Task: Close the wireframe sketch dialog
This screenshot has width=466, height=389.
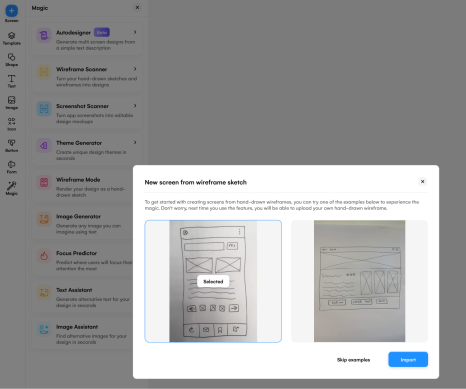Action: pyautogui.click(x=422, y=182)
